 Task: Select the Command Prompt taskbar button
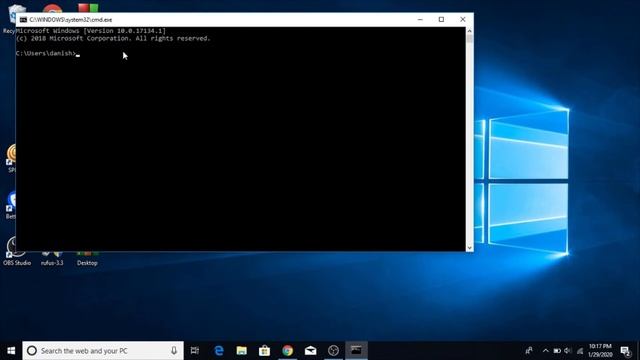tap(356, 351)
